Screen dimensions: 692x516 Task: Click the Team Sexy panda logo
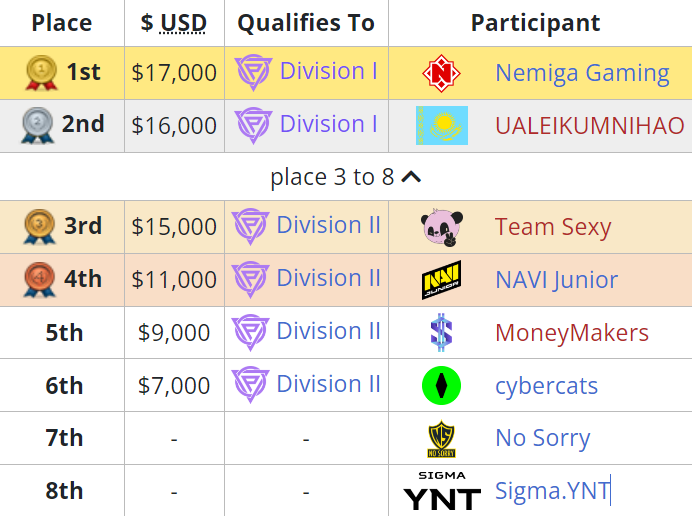click(442, 227)
